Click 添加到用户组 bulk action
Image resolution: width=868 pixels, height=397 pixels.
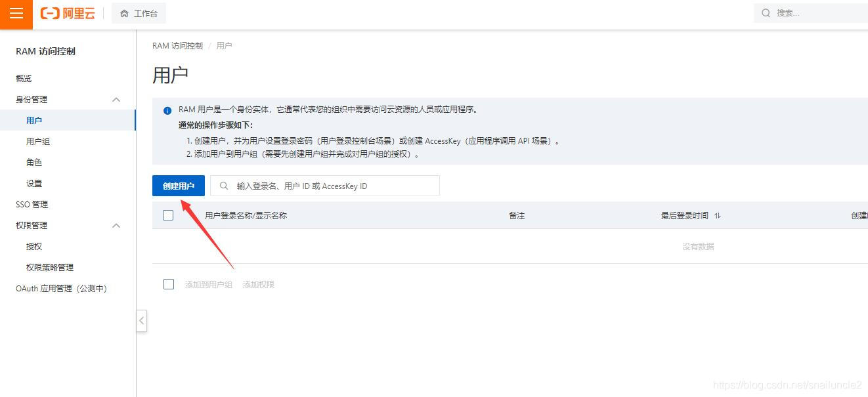(x=209, y=285)
